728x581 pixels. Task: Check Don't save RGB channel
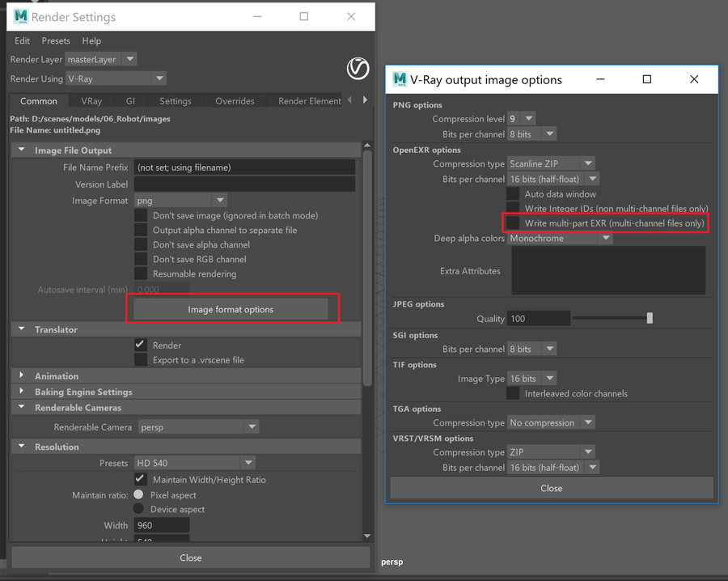coord(141,259)
